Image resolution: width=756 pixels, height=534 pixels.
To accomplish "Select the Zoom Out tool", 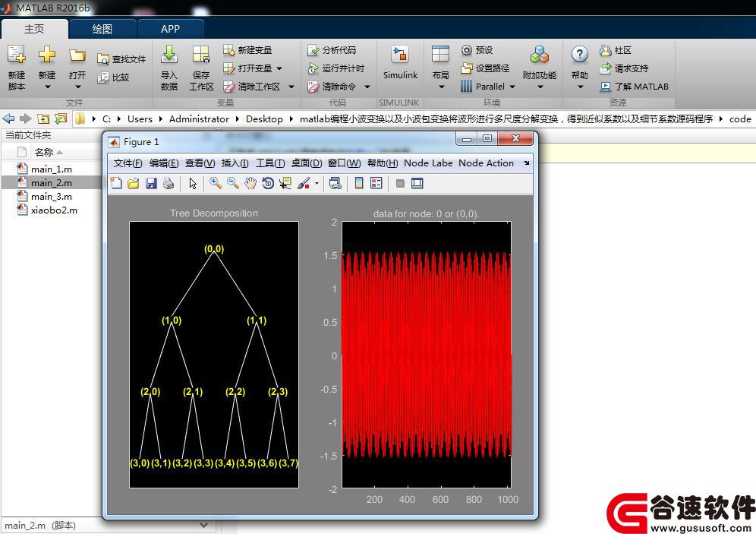I will click(x=233, y=183).
